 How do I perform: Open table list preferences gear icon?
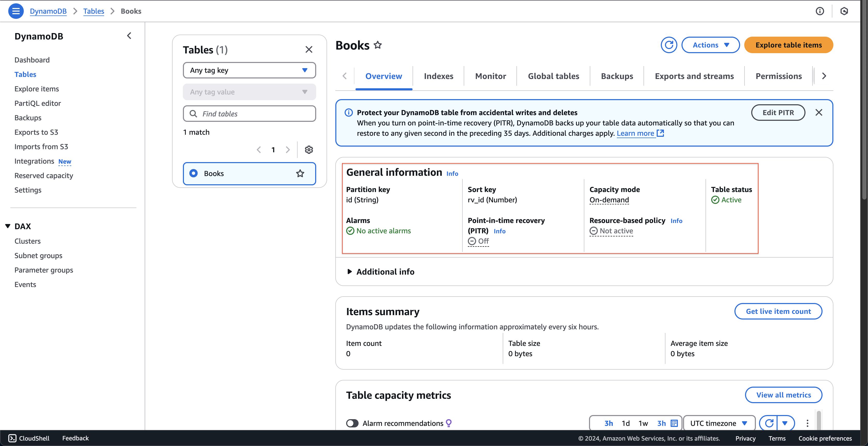click(x=309, y=149)
